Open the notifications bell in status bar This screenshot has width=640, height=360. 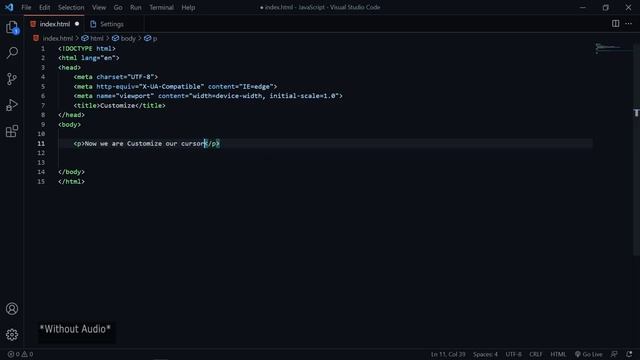coord(629,354)
